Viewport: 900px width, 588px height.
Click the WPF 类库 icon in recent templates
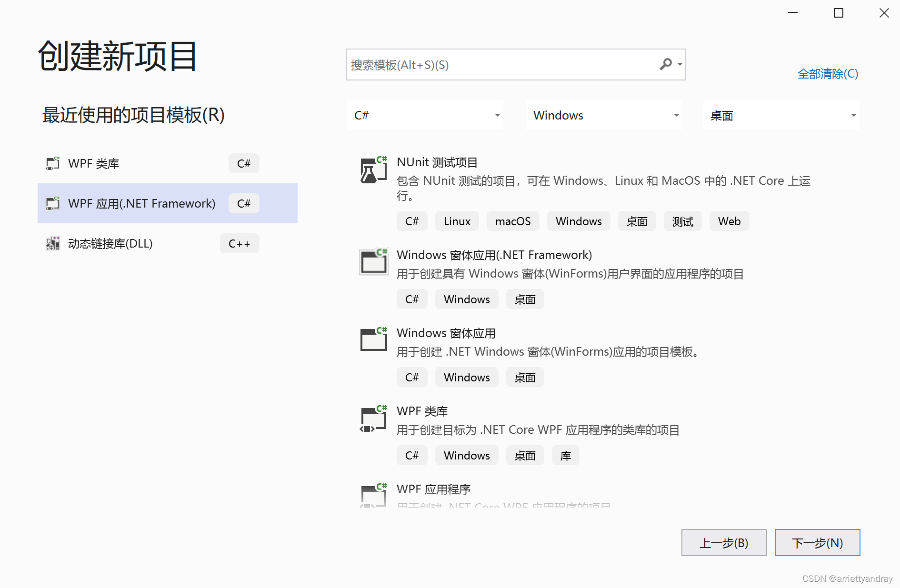(53, 163)
